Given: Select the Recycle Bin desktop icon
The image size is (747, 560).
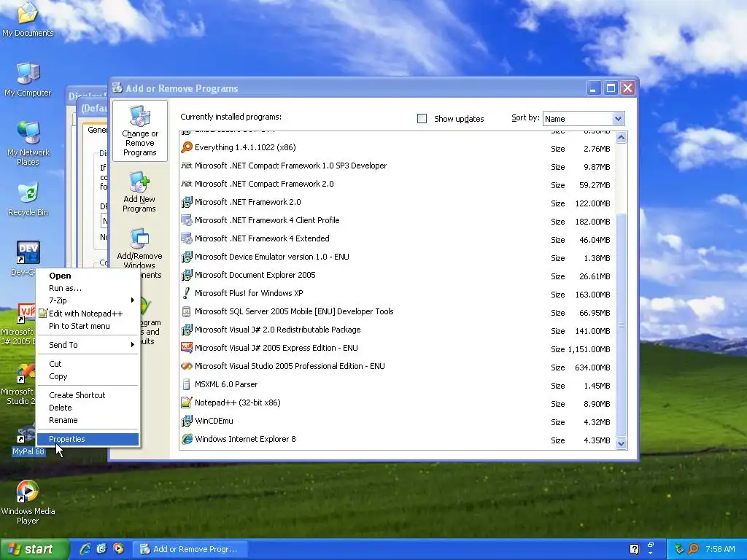Looking at the screenshot, I should [28, 199].
